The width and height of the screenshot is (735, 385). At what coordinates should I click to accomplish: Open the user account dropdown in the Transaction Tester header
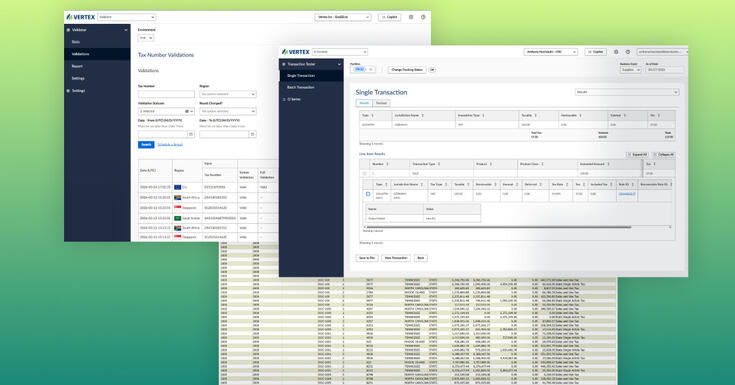(x=662, y=52)
